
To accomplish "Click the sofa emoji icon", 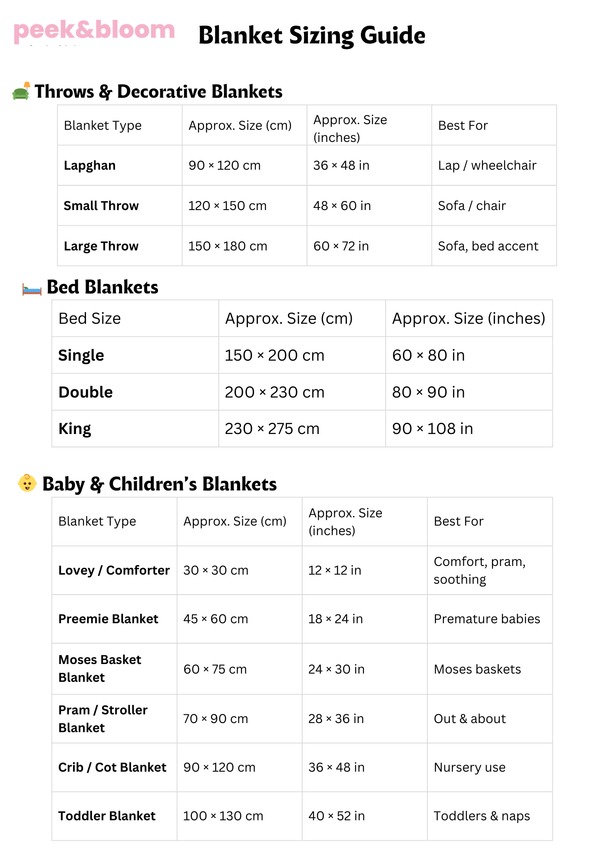I will [21, 91].
